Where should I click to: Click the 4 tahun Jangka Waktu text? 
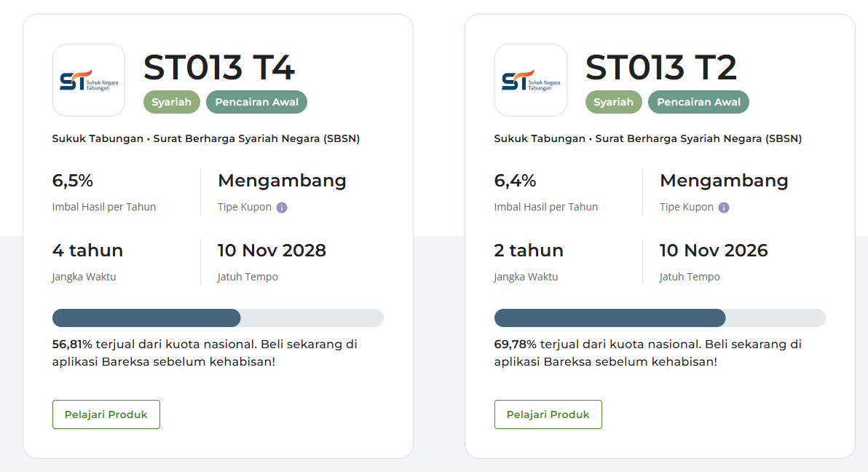pyautogui.click(x=87, y=251)
